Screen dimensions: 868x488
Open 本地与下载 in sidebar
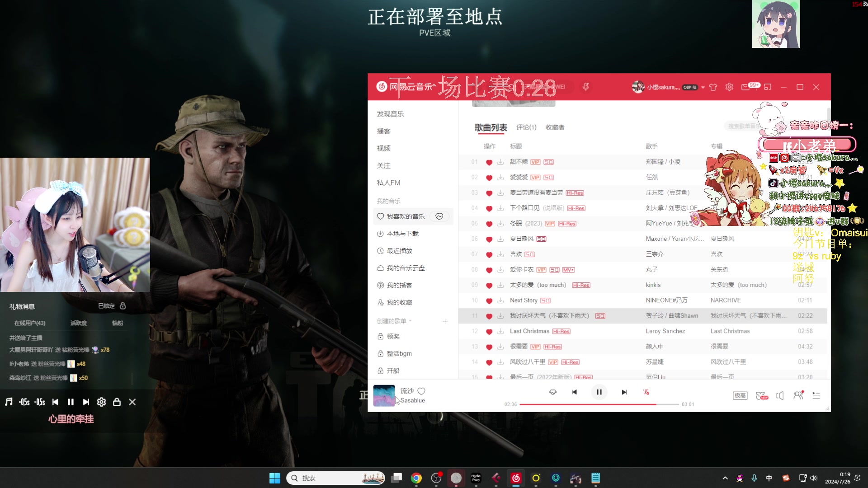click(x=398, y=234)
